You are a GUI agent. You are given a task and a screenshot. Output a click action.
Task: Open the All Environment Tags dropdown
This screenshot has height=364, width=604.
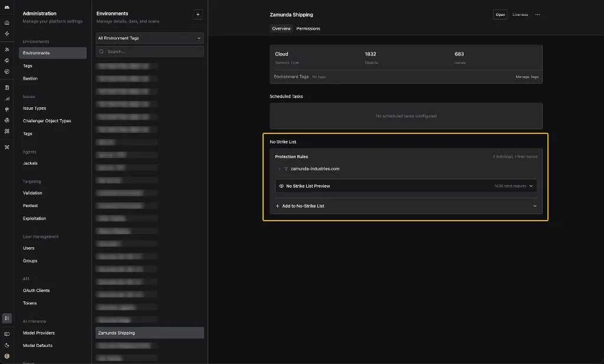pyautogui.click(x=149, y=38)
